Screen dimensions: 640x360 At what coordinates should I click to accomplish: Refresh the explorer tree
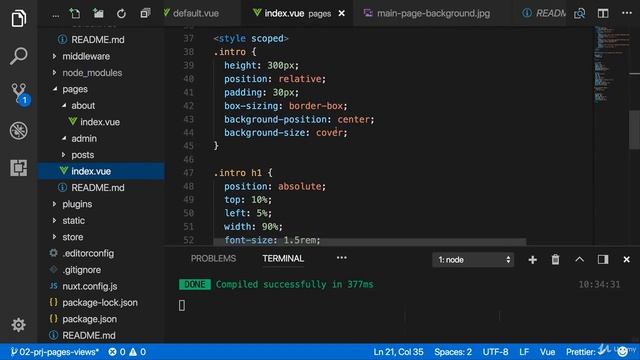tap(121, 13)
